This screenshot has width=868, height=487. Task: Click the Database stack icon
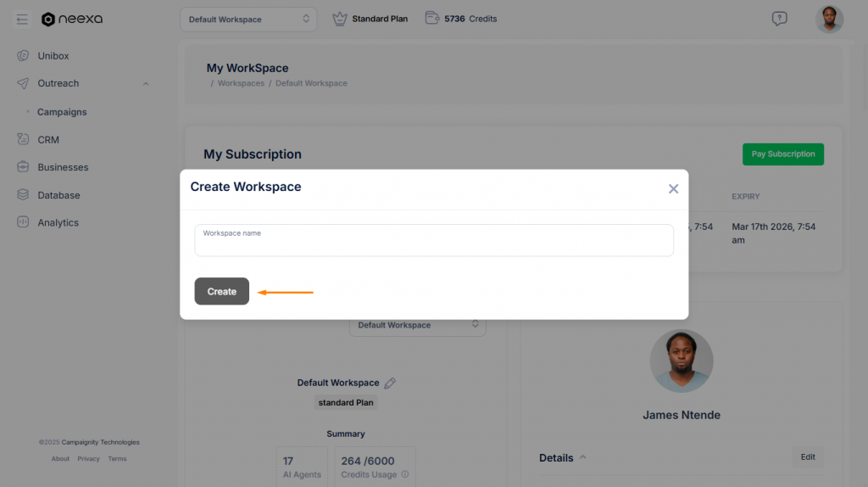23,194
